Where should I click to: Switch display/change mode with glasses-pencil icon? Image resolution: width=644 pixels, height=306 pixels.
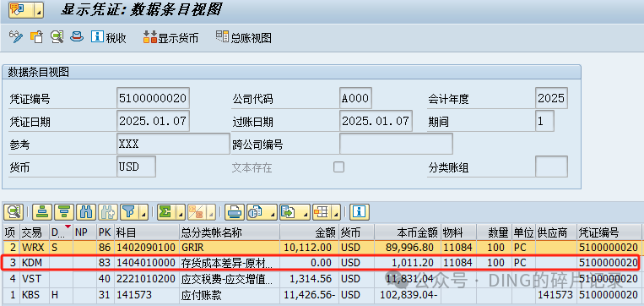click(15, 37)
